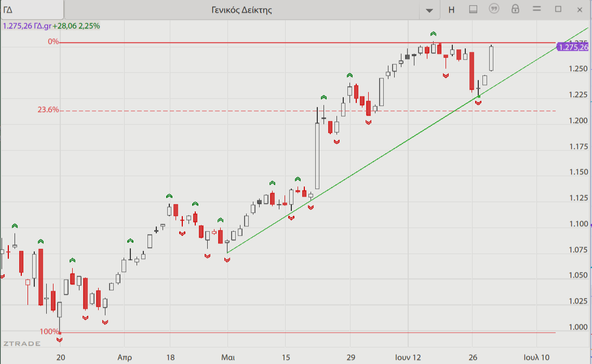Click the purple 1.275,26 current price tag
This screenshot has width=592, height=364.
pyautogui.click(x=573, y=47)
